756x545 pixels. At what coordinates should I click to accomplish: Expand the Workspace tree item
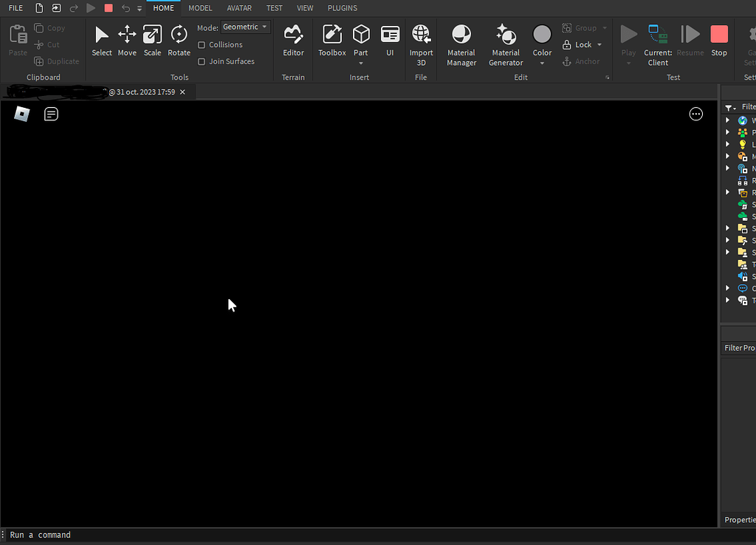(728, 120)
